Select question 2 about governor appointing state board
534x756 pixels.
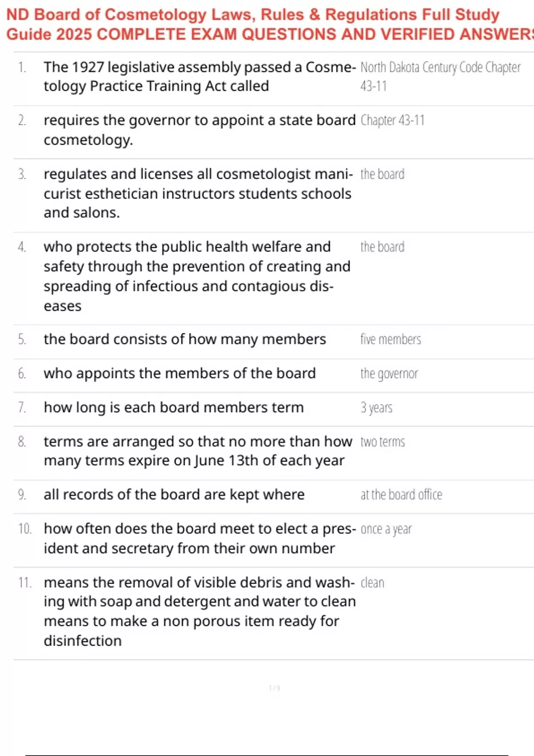click(199, 130)
